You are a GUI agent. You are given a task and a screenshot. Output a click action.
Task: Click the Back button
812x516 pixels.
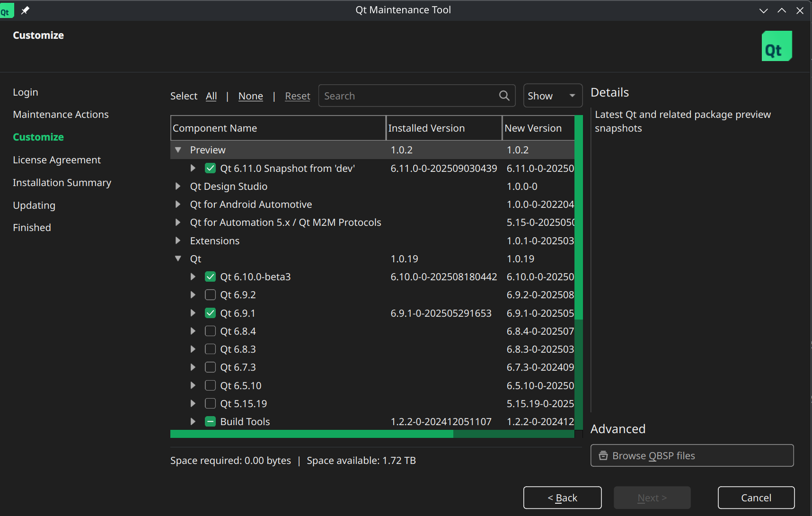(562, 498)
